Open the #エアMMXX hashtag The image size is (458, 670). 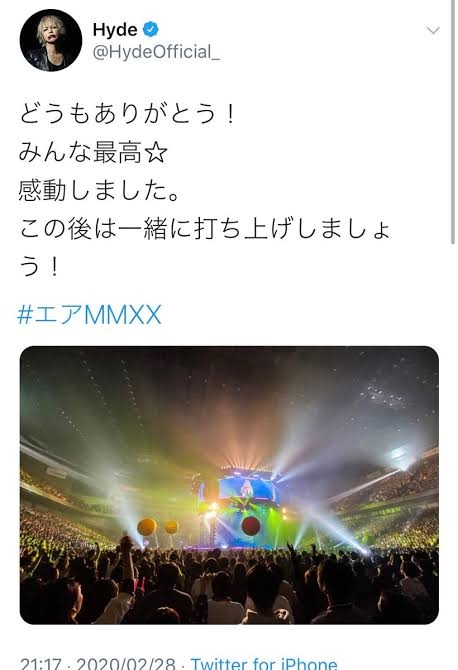tap(89, 315)
